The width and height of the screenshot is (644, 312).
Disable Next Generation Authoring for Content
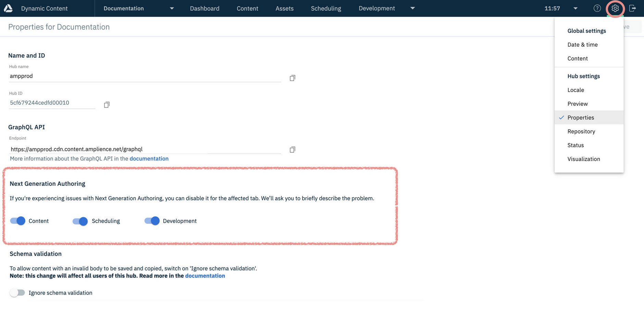pos(17,221)
